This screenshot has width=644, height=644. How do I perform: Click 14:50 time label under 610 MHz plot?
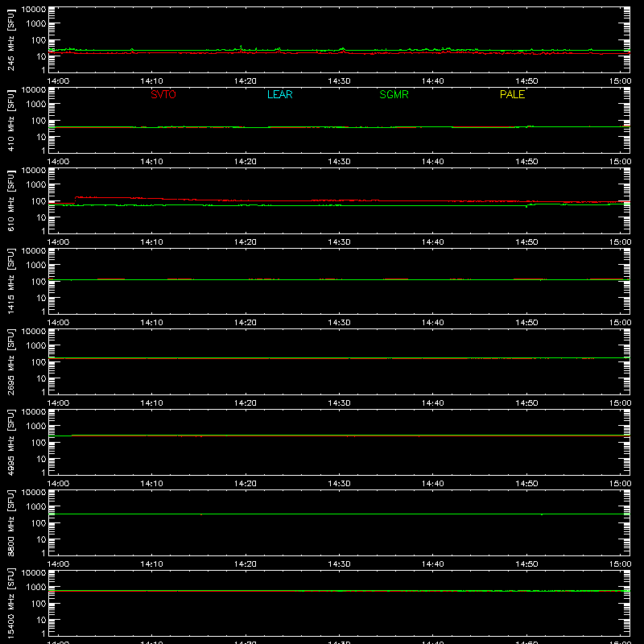(526, 242)
